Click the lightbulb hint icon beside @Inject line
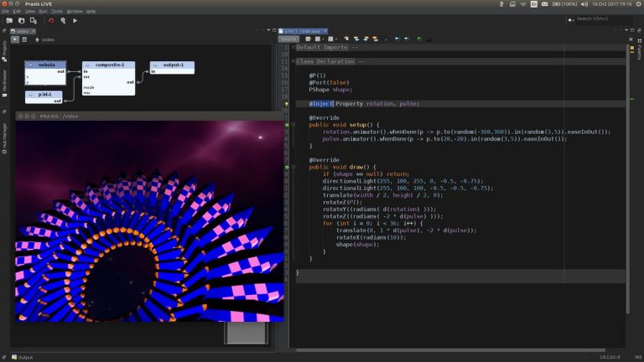644x362 pixels. tap(286, 103)
